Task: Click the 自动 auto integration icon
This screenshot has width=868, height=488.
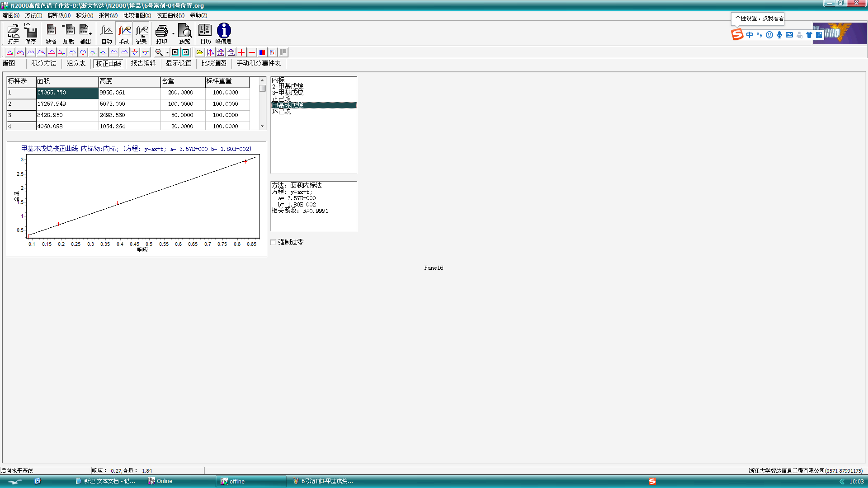Action: tap(107, 33)
